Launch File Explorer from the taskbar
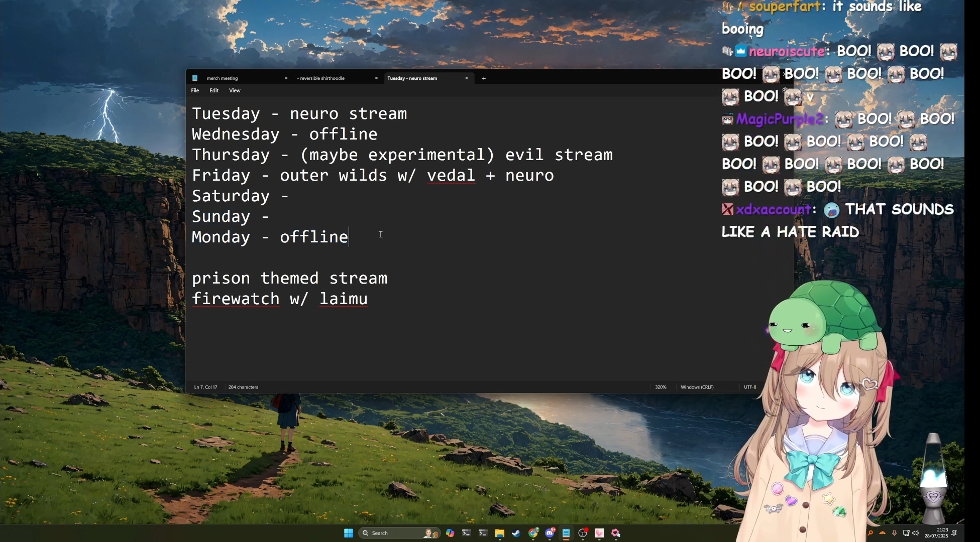Image resolution: width=980 pixels, height=542 pixels. pyautogui.click(x=500, y=533)
